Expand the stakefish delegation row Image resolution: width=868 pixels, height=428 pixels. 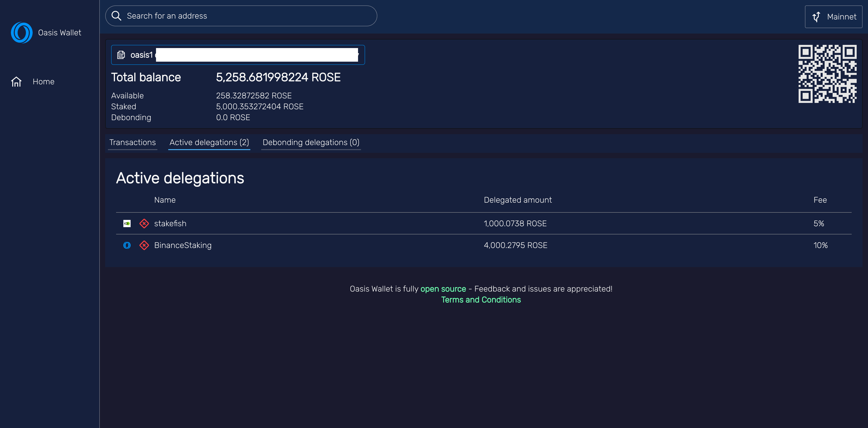click(337, 223)
